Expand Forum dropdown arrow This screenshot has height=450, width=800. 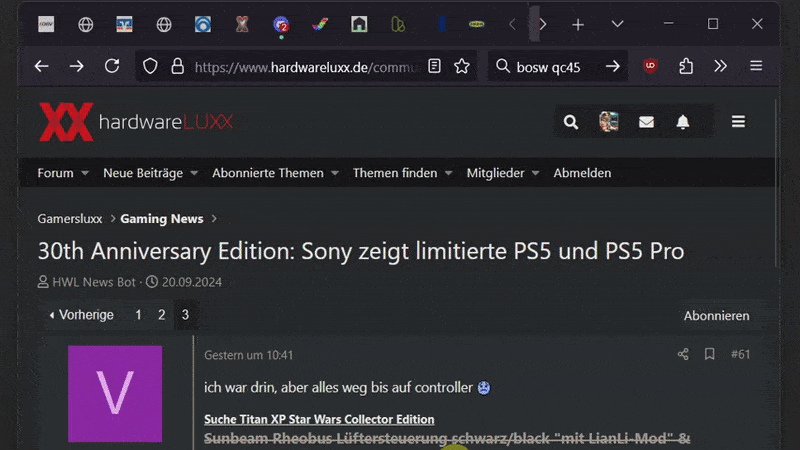(85, 173)
